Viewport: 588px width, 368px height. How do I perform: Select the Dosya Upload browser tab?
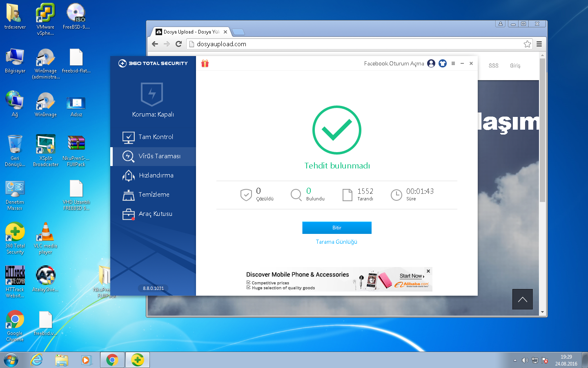(x=191, y=31)
